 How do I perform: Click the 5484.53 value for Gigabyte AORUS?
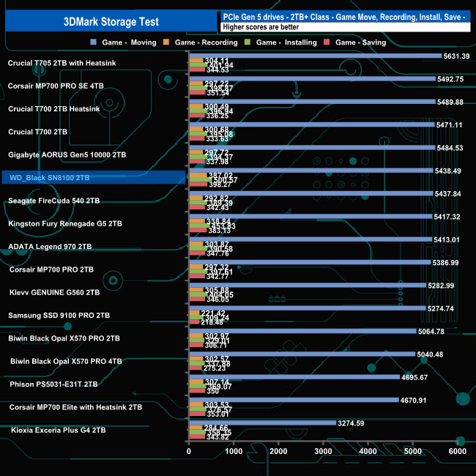pyautogui.click(x=450, y=148)
